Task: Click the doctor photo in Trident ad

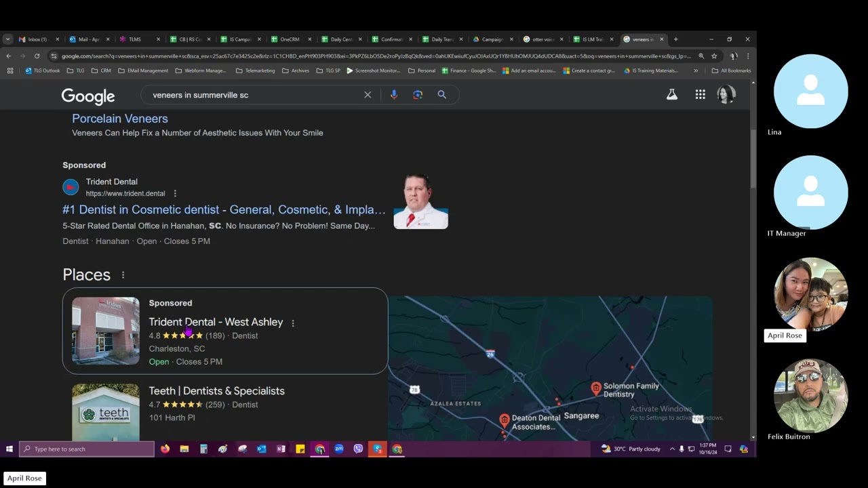Action: pos(421,202)
